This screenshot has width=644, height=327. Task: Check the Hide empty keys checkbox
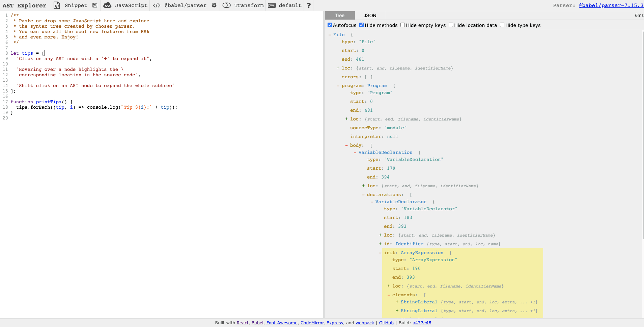point(403,25)
